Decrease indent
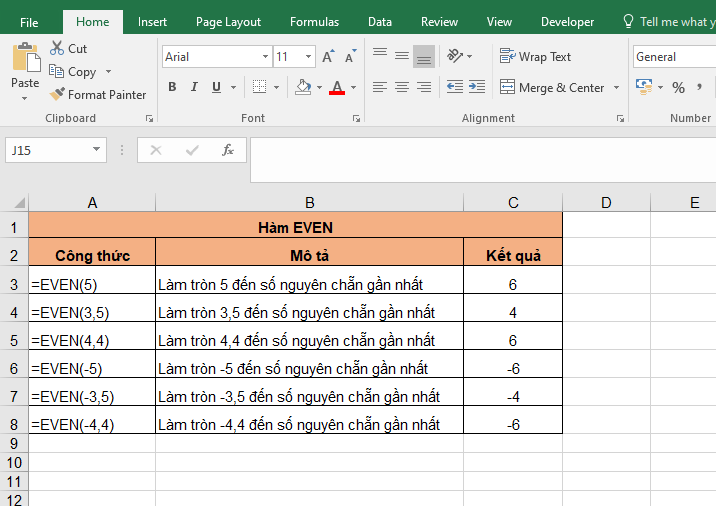716x506 pixels. tap(455, 87)
